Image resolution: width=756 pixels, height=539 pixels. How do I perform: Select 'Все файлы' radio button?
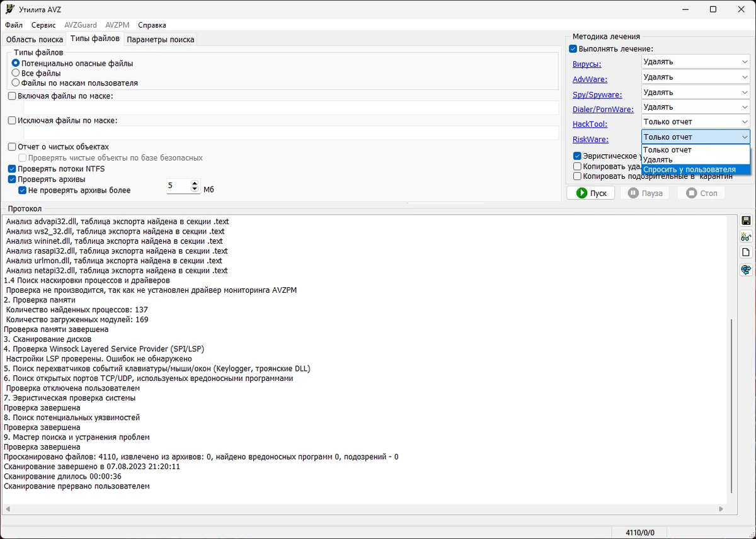[16, 73]
